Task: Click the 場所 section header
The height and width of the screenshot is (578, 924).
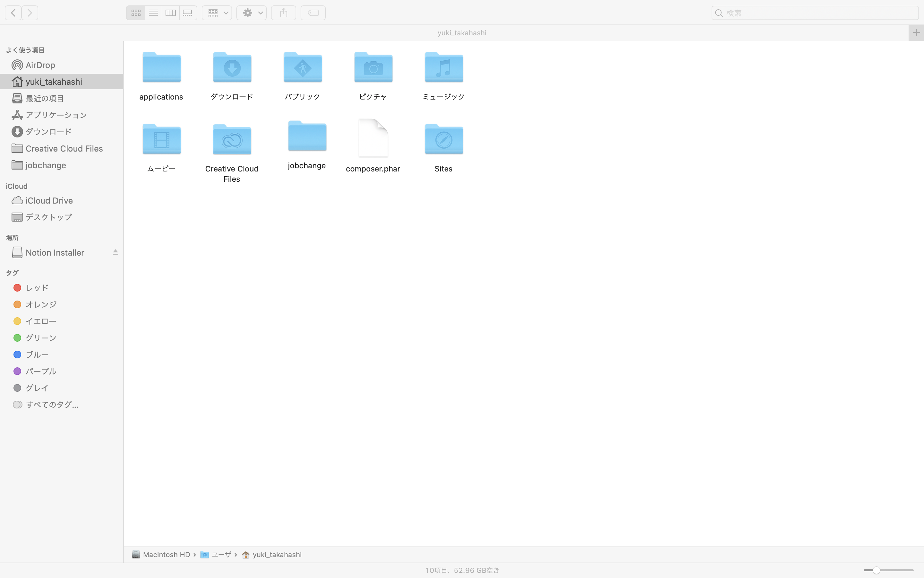Action: click(12, 237)
